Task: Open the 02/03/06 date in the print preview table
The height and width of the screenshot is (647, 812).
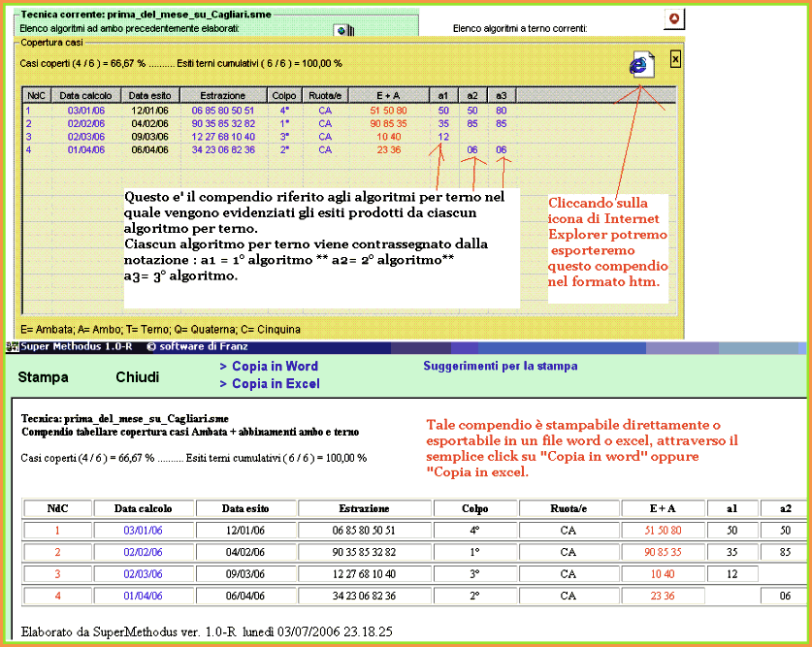Action: coord(143,574)
